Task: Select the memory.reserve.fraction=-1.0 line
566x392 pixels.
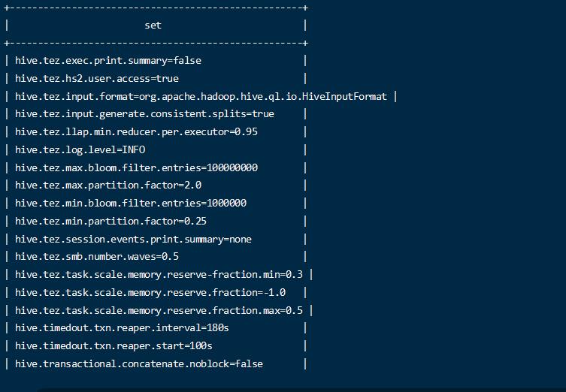Action: tap(150, 292)
